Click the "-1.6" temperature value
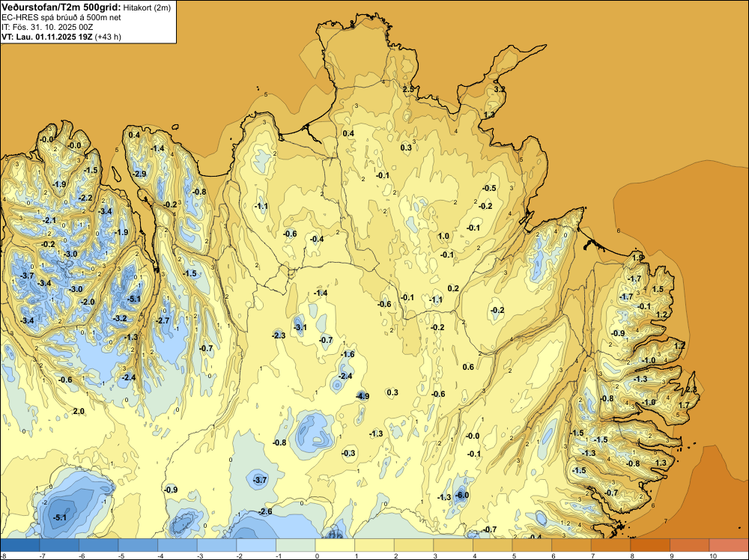This screenshot has height=560, width=749. tap(348, 354)
